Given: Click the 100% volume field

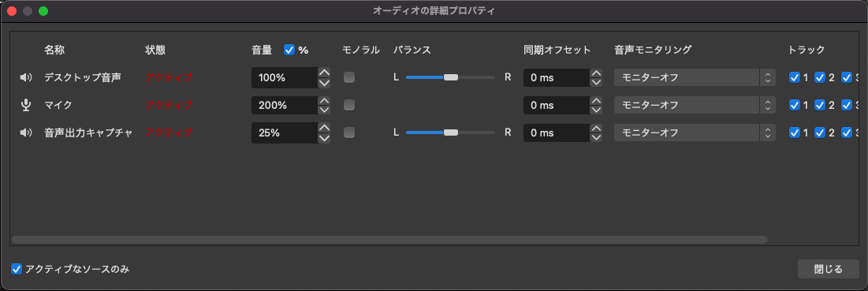Looking at the screenshot, I should coord(285,77).
